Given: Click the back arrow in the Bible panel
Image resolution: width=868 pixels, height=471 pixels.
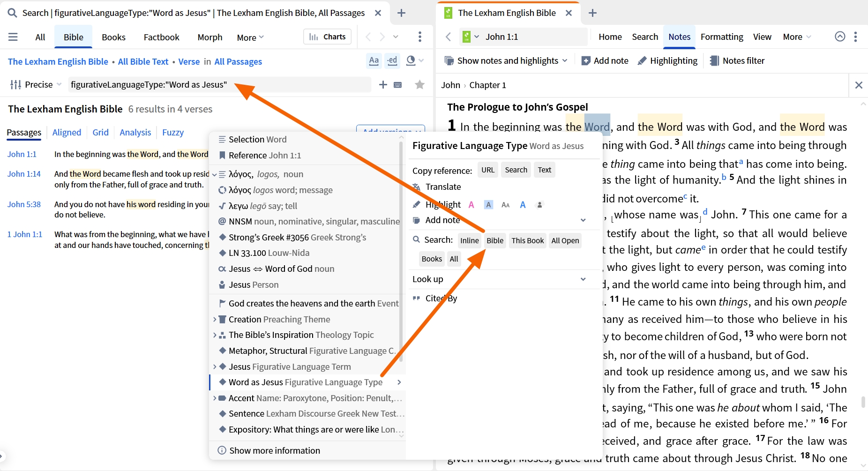Looking at the screenshot, I should tap(449, 37).
